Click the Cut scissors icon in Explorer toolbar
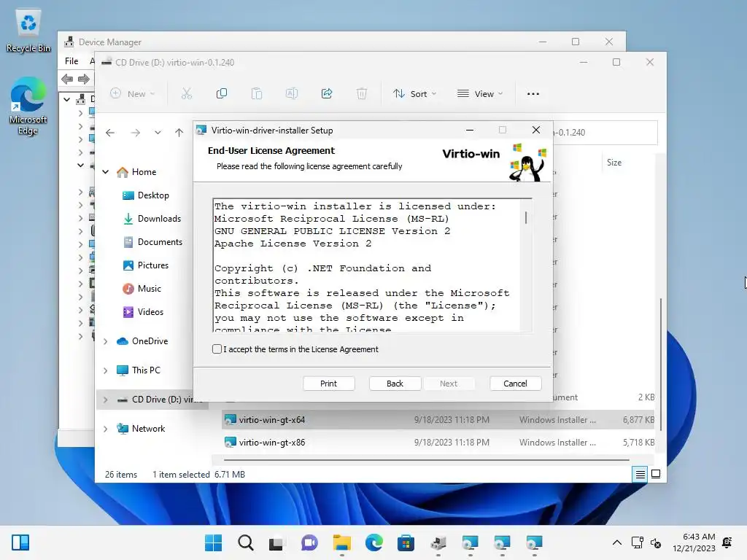 pyautogui.click(x=187, y=93)
